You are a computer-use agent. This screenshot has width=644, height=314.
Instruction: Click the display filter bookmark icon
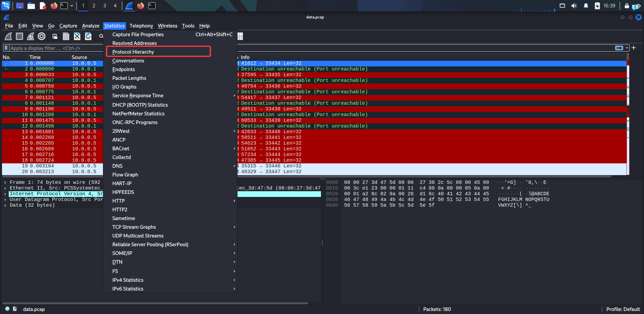6,48
